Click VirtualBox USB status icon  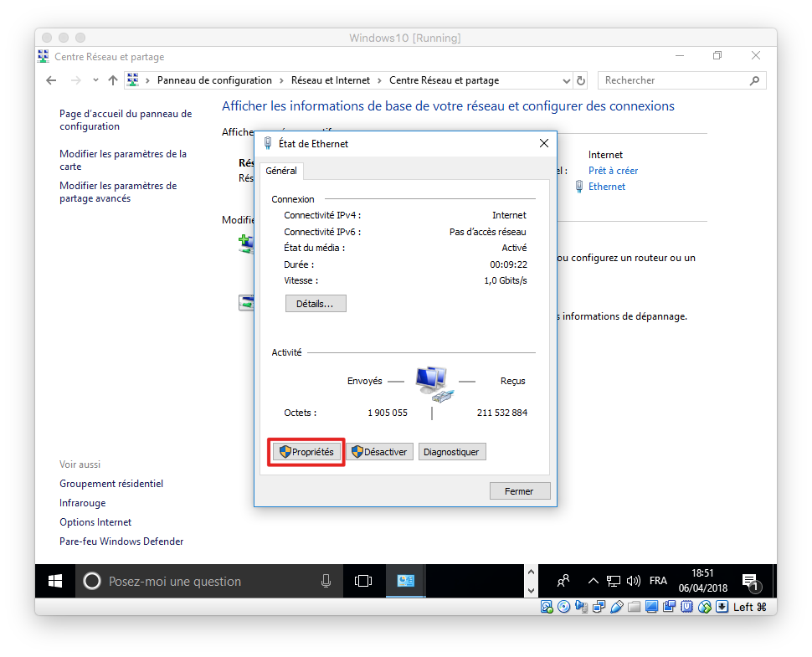(617, 607)
